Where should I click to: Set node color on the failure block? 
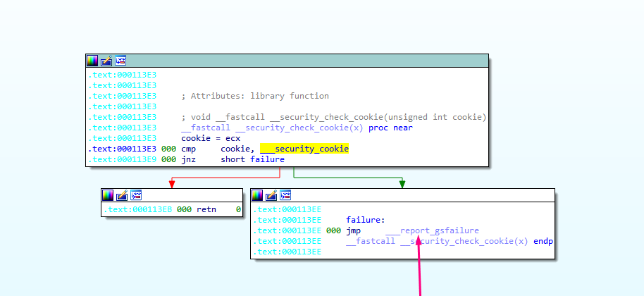(x=257, y=195)
